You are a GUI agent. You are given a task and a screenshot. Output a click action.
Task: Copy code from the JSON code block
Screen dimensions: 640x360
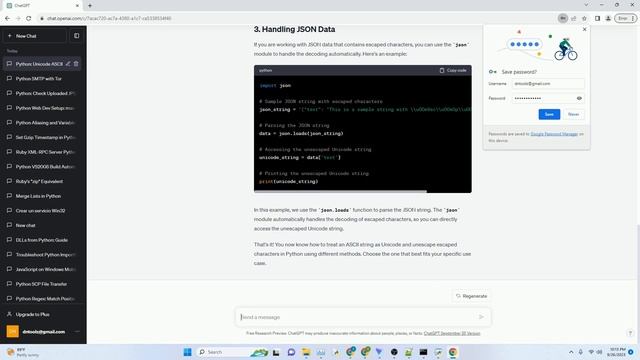(453, 70)
